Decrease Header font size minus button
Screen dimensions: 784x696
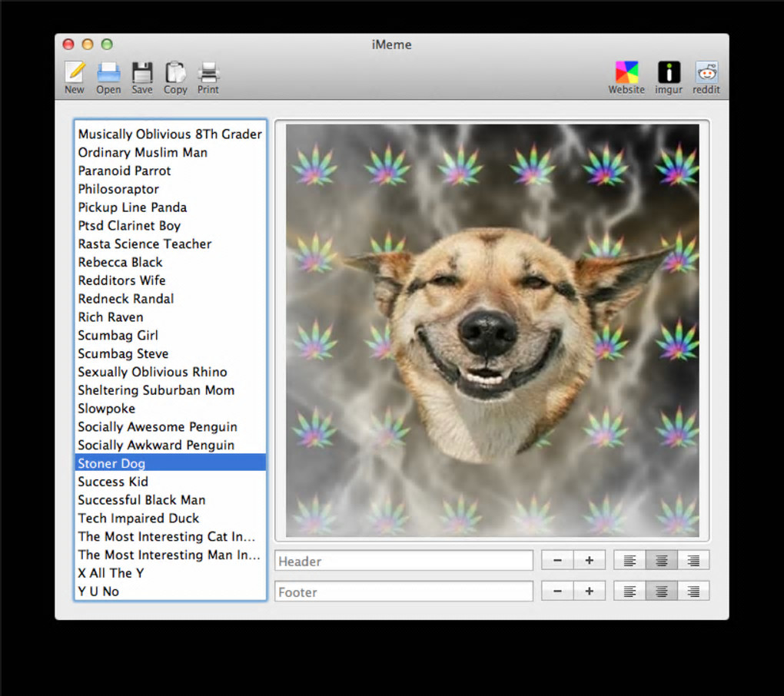pos(557,560)
